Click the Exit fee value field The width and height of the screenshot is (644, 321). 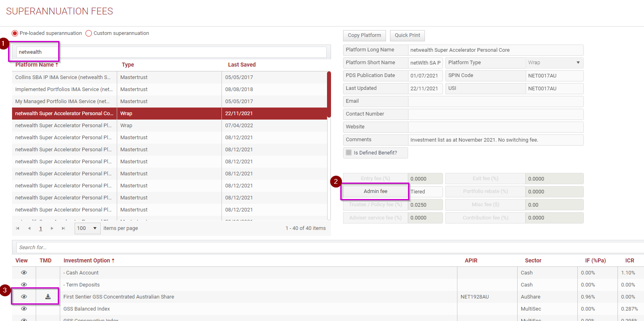tap(555, 179)
